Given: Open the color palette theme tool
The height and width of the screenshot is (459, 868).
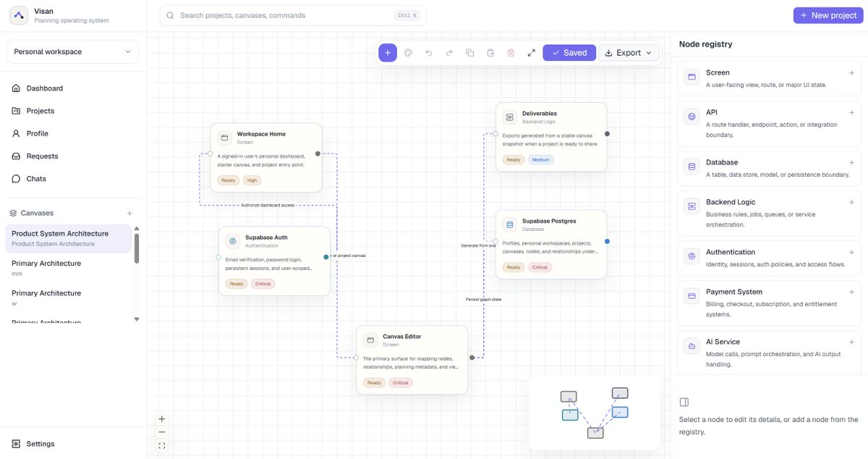Looking at the screenshot, I should coord(408,53).
